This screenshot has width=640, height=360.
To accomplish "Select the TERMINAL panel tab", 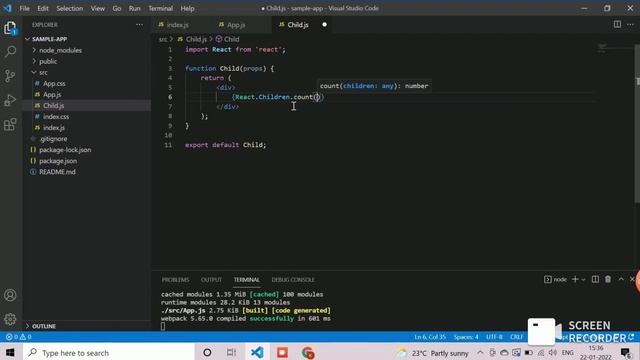I will point(247,280).
